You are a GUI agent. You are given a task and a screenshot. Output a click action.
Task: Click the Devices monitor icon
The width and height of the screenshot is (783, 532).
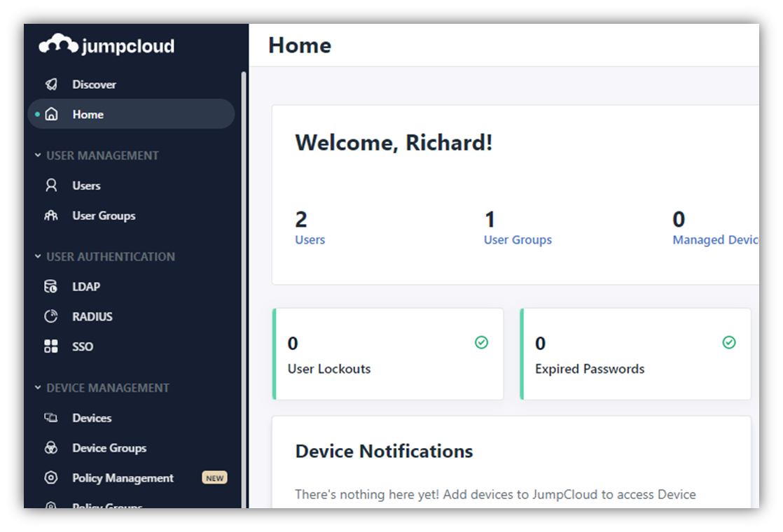click(x=51, y=418)
